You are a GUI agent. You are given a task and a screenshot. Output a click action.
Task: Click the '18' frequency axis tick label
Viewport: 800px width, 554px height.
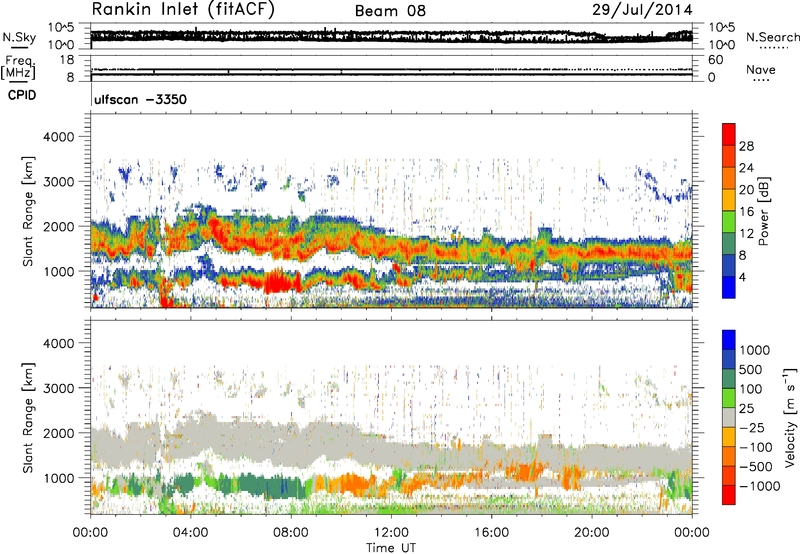(x=67, y=60)
